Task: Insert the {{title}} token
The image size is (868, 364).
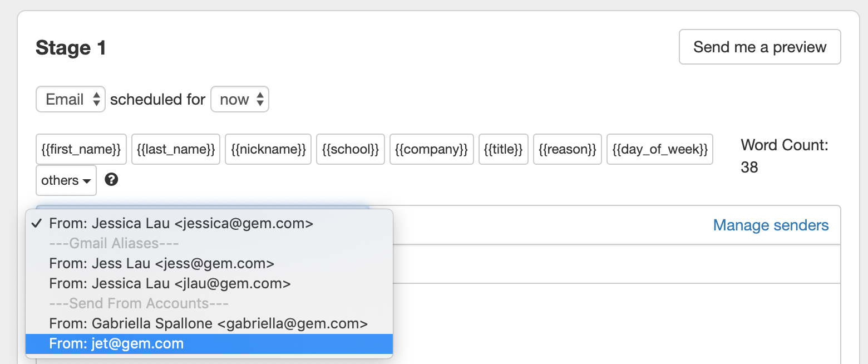Action: pyautogui.click(x=504, y=149)
